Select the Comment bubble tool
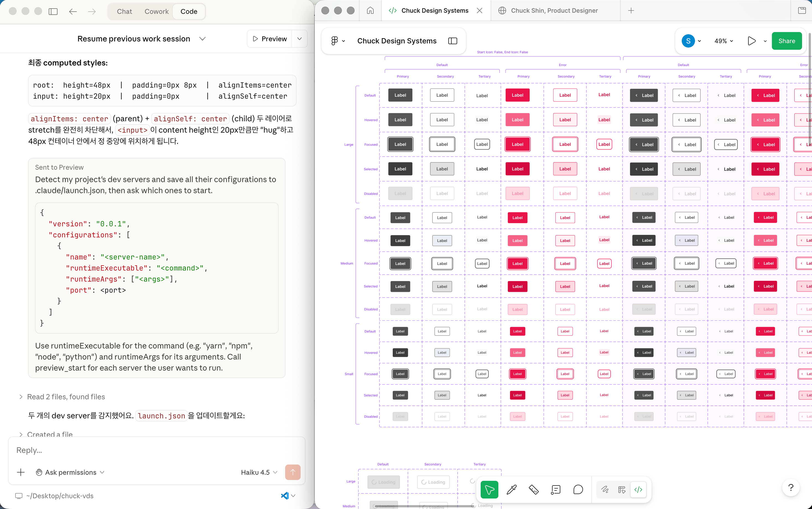This screenshot has width=812, height=509. point(578,489)
